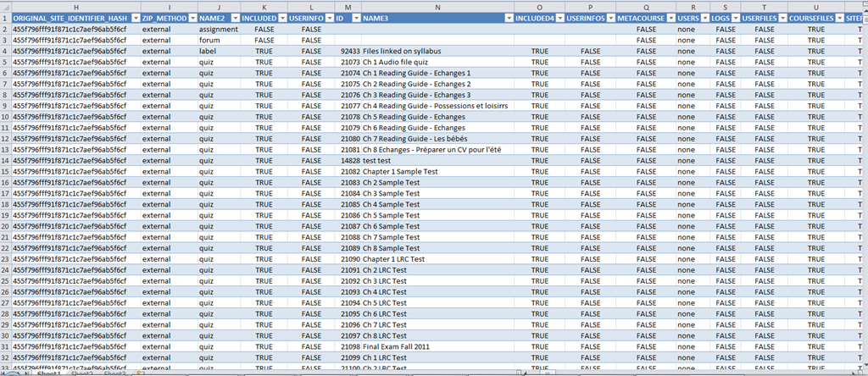868x376 pixels.
Task: Open the USERINFO filter dropdown
Action: coord(327,18)
